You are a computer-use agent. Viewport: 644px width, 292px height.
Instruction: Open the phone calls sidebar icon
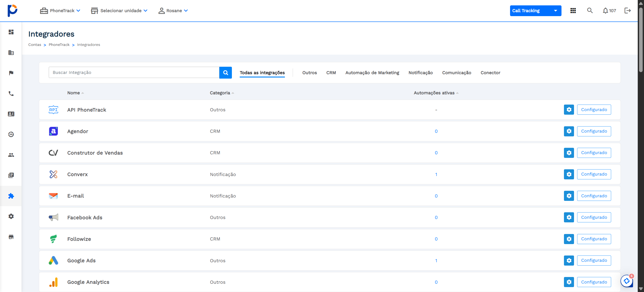[11, 93]
